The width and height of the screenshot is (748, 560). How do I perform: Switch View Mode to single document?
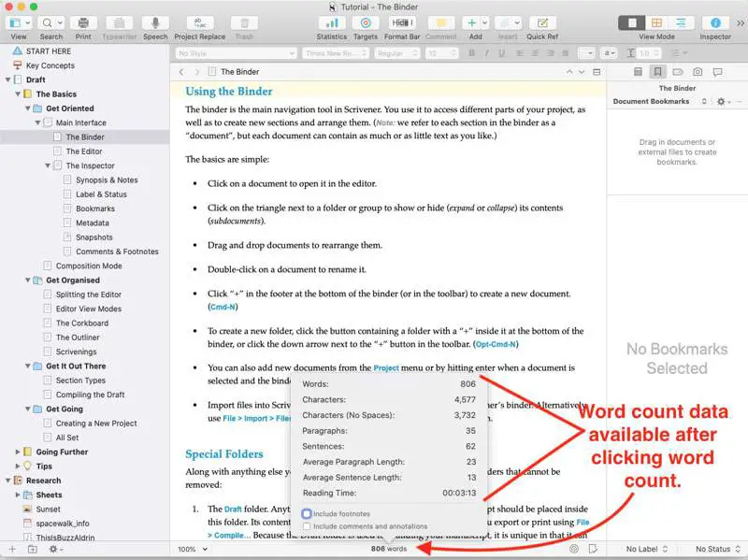click(632, 22)
